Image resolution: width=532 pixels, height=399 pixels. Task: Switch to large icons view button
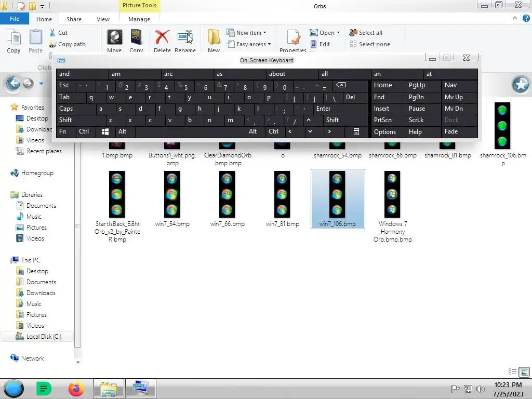click(x=524, y=372)
